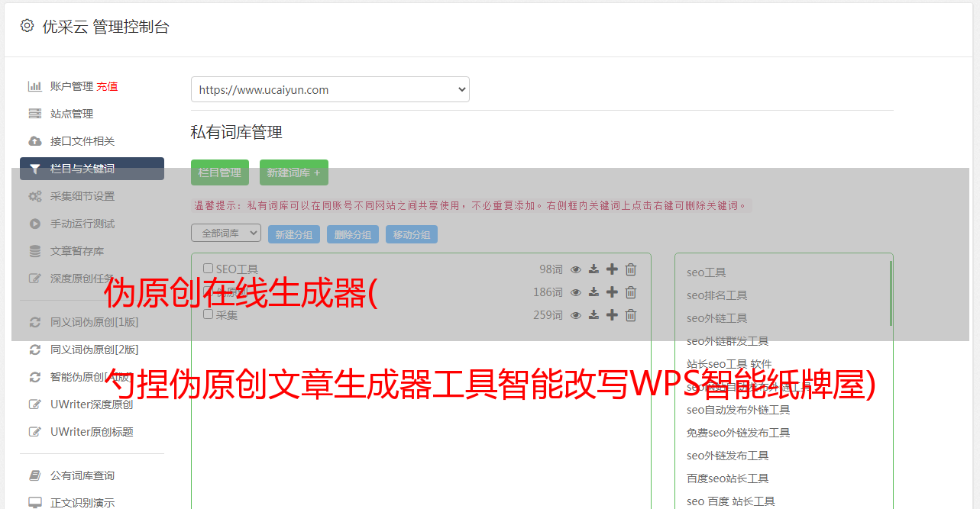Click the SEO工具 library name
Image resolution: width=980 pixels, height=509 pixels.
(x=237, y=269)
